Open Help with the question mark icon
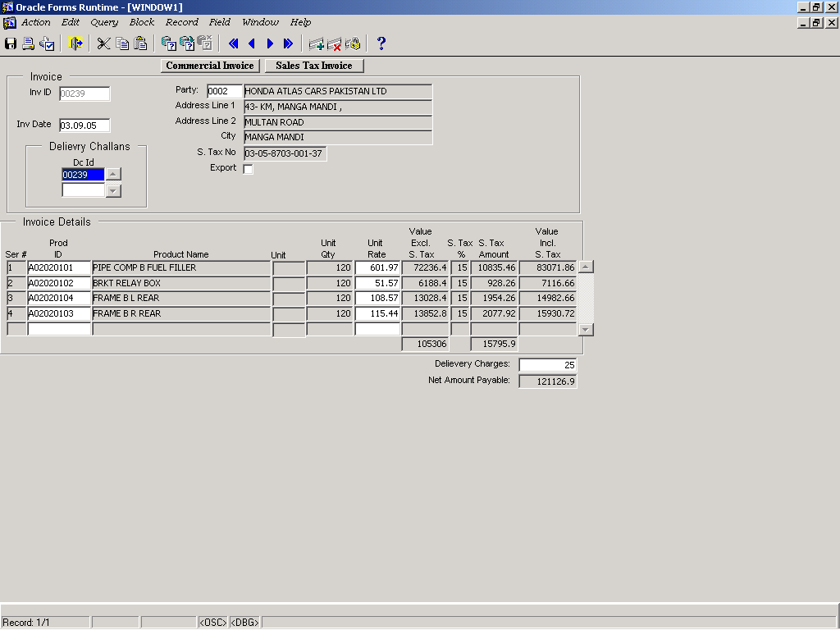Image resolution: width=840 pixels, height=630 pixels. point(381,43)
